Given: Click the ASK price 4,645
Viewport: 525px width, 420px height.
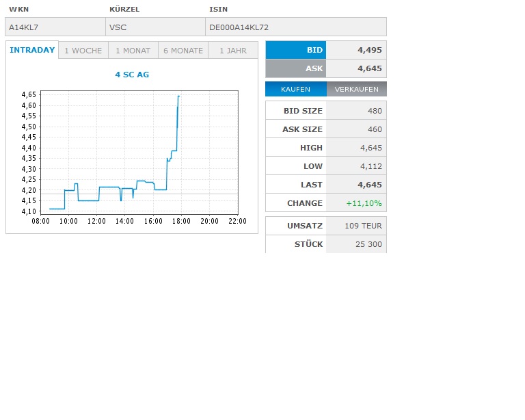Looking at the screenshot, I should point(356,68).
